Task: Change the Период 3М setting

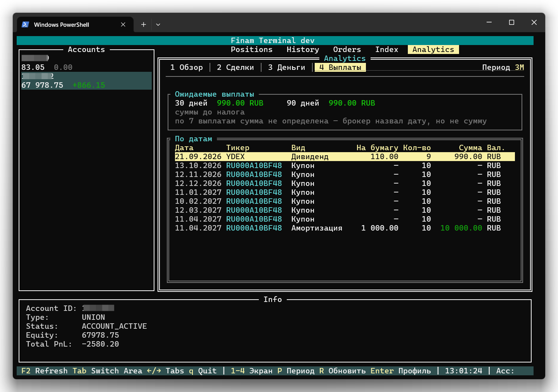Action: (x=503, y=68)
